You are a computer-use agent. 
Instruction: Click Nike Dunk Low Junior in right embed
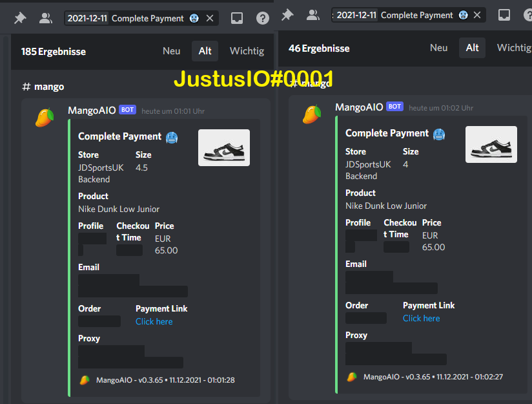tap(386, 206)
